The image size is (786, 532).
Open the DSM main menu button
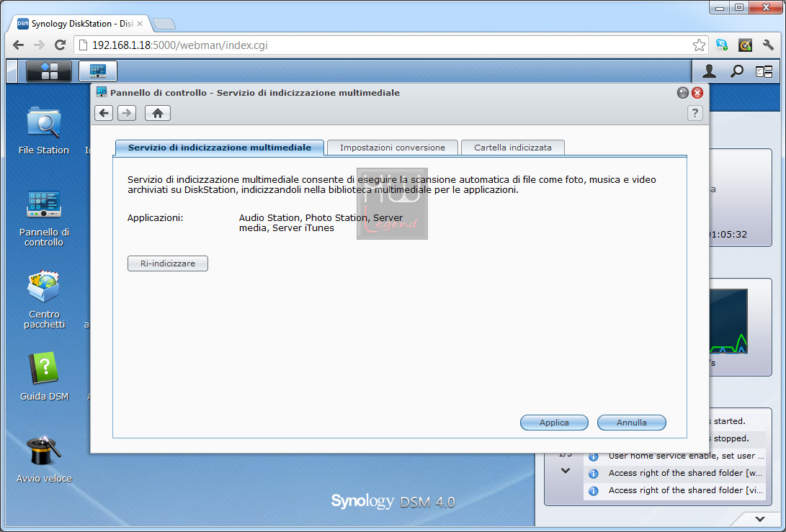(48, 71)
